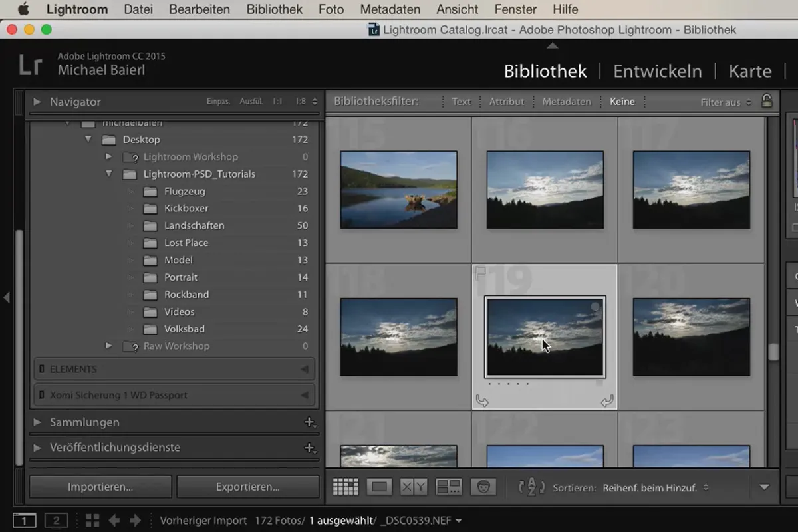
Task: Switch to the Entwickeln module
Action: (x=657, y=71)
